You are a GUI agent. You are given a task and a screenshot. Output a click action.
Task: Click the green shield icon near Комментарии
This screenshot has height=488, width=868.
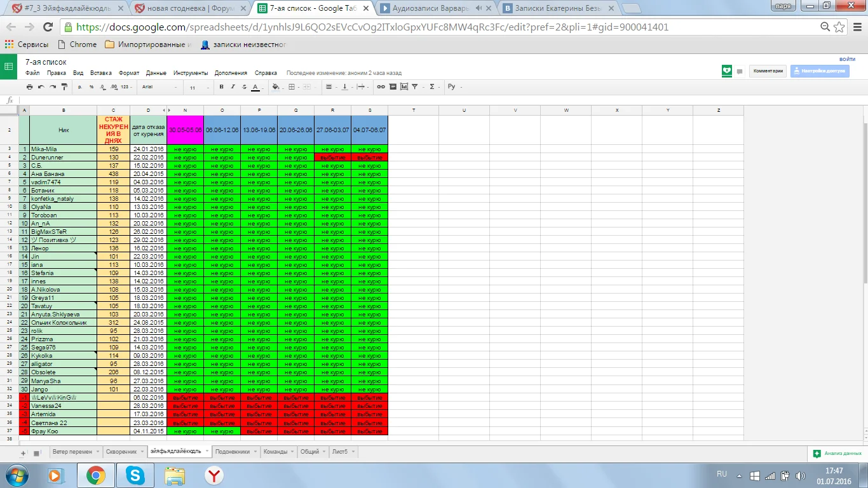[728, 71]
